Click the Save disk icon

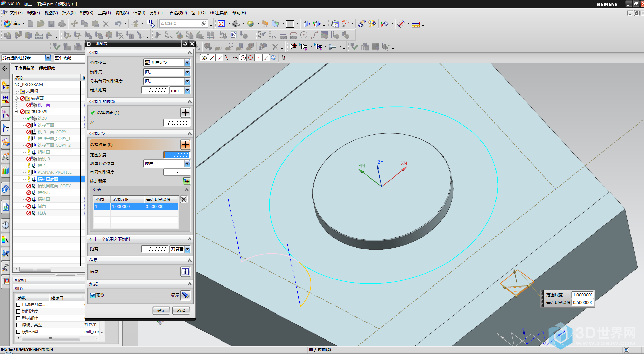tap(51, 24)
